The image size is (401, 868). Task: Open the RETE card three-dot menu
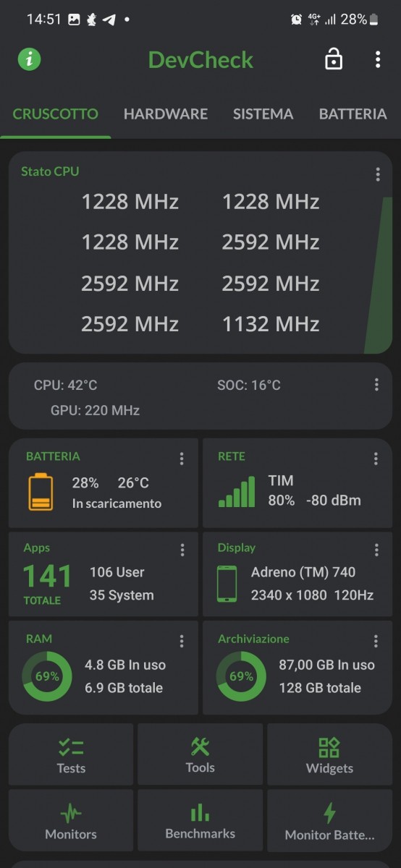(376, 459)
